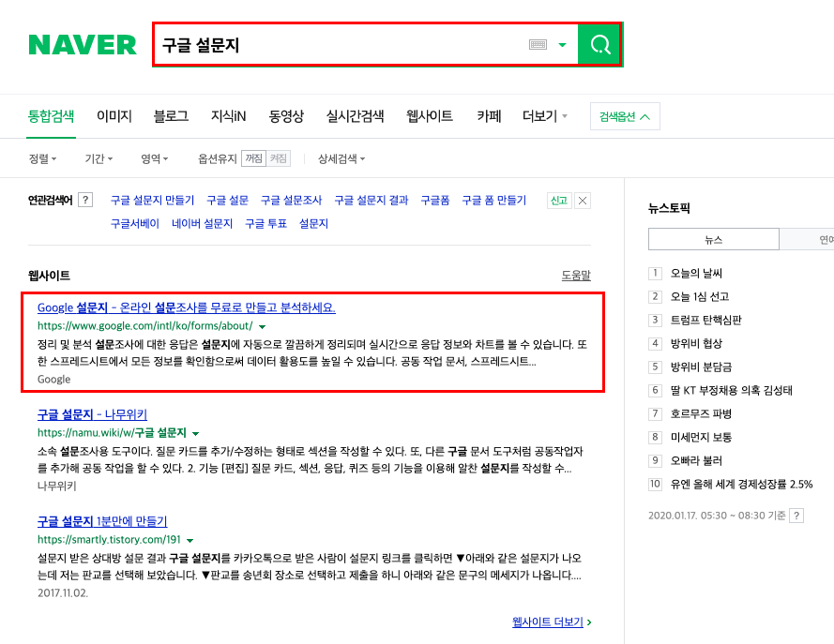Click news topic 방위비 분담금

[x=701, y=367]
